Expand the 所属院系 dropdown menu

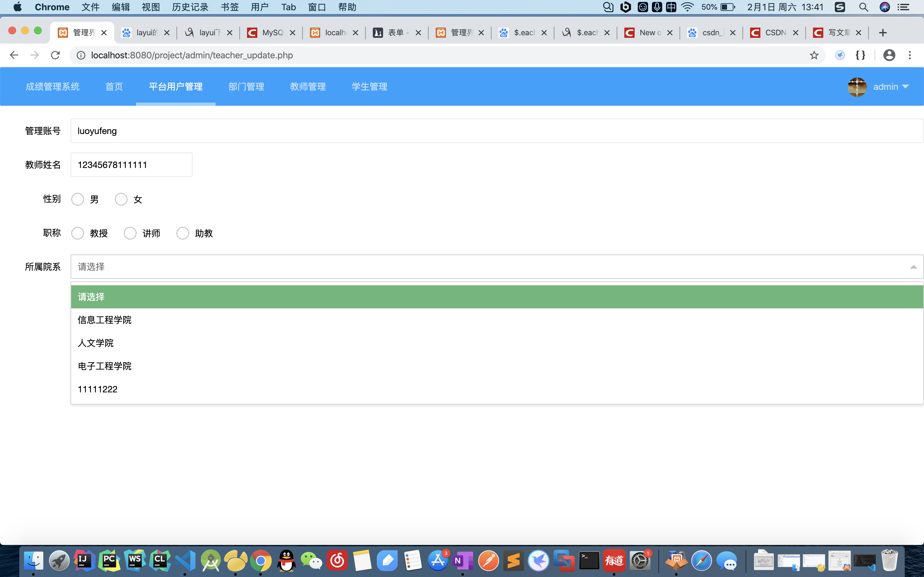coord(496,267)
